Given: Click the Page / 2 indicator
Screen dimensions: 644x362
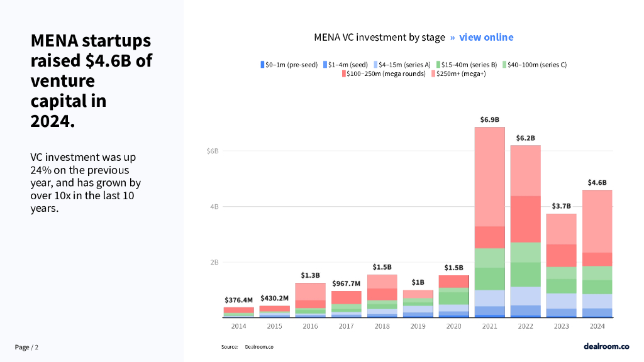Looking at the screenshot, I should (26, 348).
